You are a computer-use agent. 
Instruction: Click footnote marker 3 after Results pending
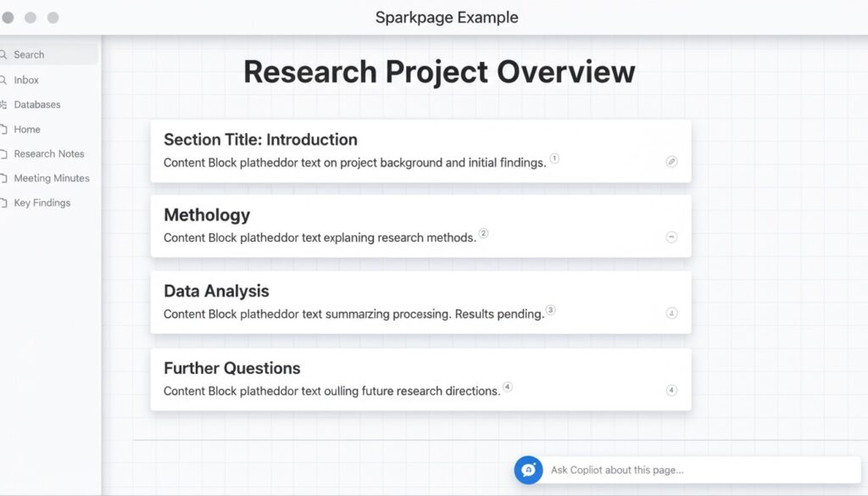point(550,310)
